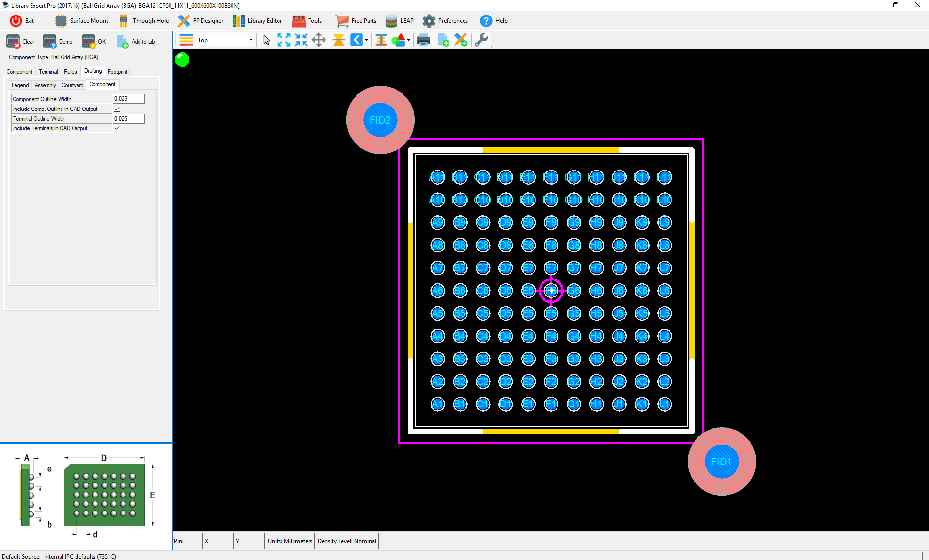
Task: Select the zoom to extents tool
Action: pyautogui.click(x=283, y=40)
